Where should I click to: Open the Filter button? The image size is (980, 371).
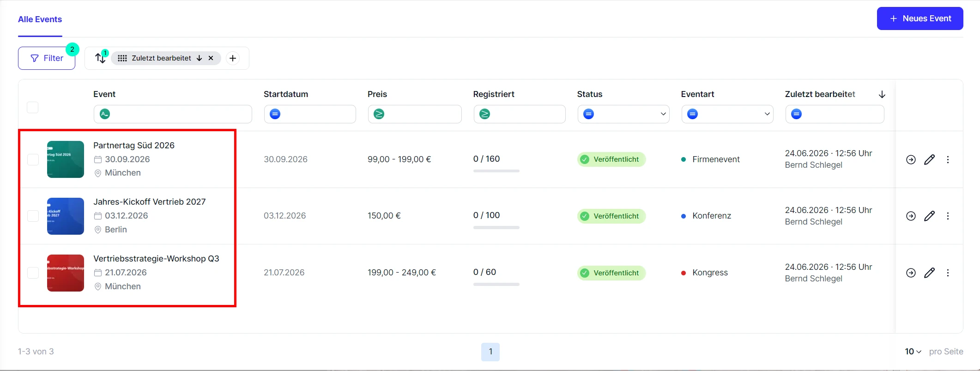(x=47, y=58)
